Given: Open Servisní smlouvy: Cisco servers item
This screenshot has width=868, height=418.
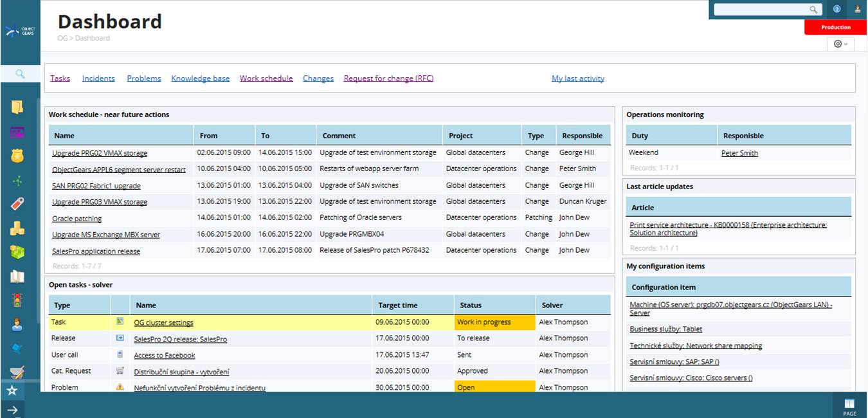Looking at the screenshot, I should [x=691, y=378].
